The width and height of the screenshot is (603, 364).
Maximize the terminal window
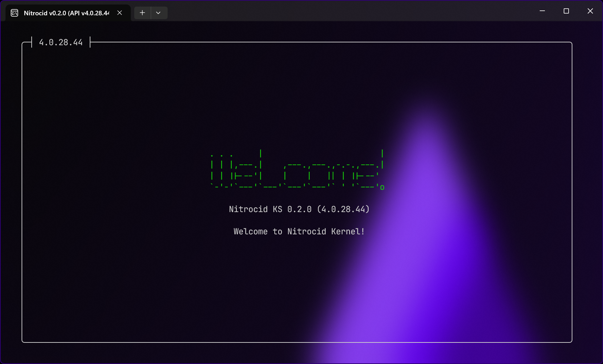pyautogui.click(x=566, y=11)
